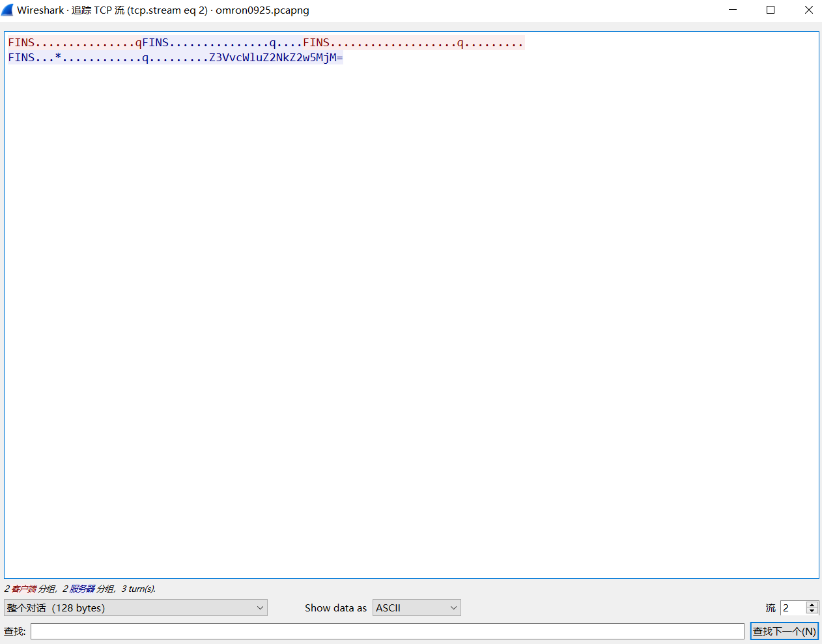This screenshot has height=644, width=822.
Task: Open the Show data as ASCII dropdown
Action: 416,608
